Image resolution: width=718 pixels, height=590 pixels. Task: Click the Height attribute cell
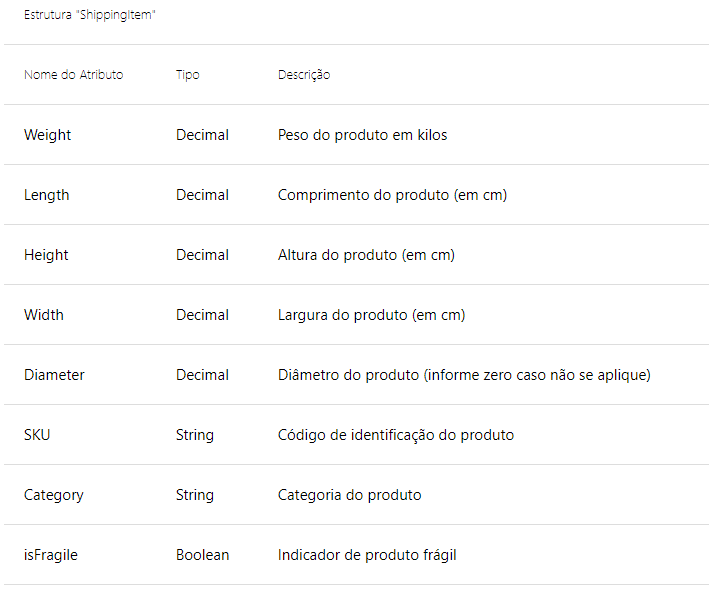[46, 255]
